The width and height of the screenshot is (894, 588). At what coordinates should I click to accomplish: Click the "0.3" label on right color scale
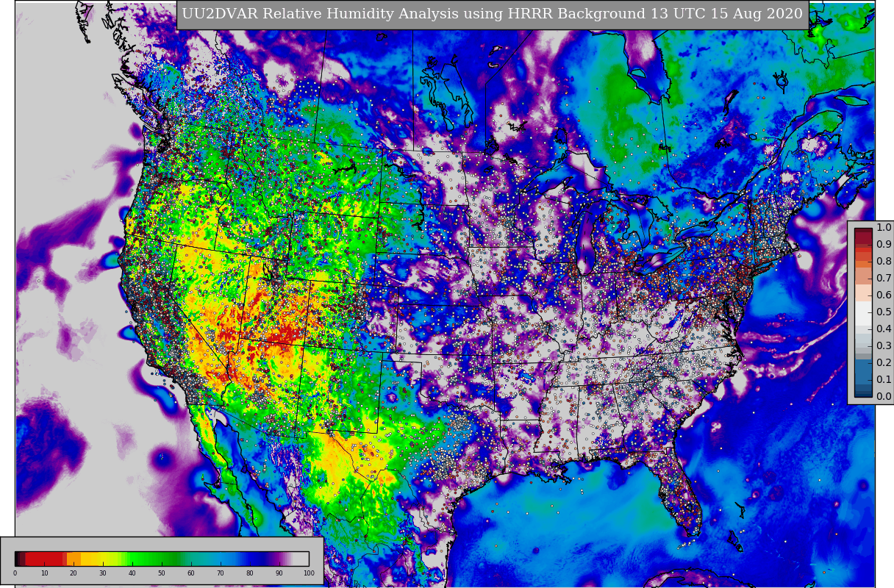click(x=884, y=346)
